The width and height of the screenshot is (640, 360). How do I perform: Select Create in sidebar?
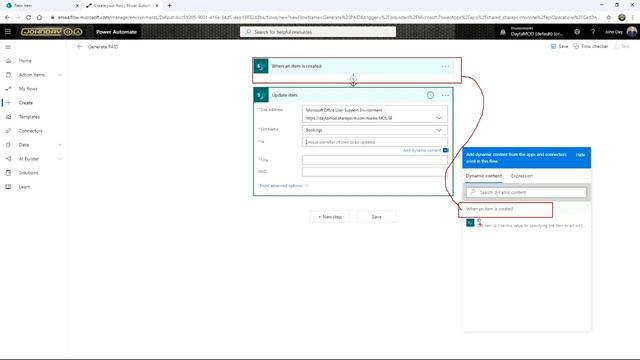(25, 103)
